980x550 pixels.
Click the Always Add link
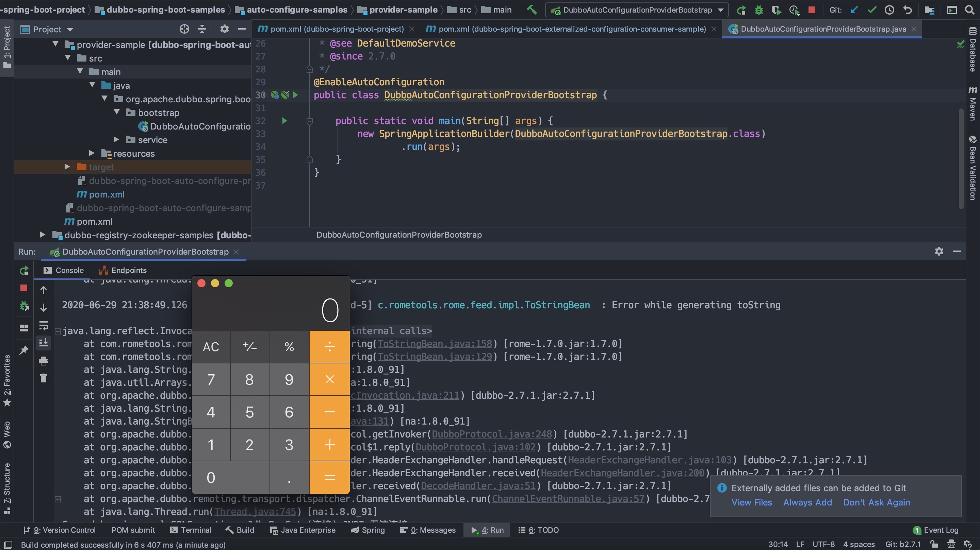[807, 502]
